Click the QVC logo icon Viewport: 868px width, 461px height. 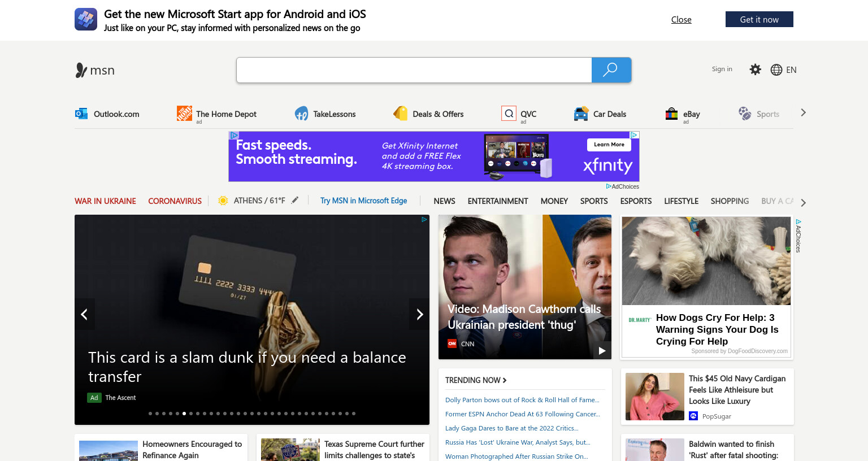(509, 114)
